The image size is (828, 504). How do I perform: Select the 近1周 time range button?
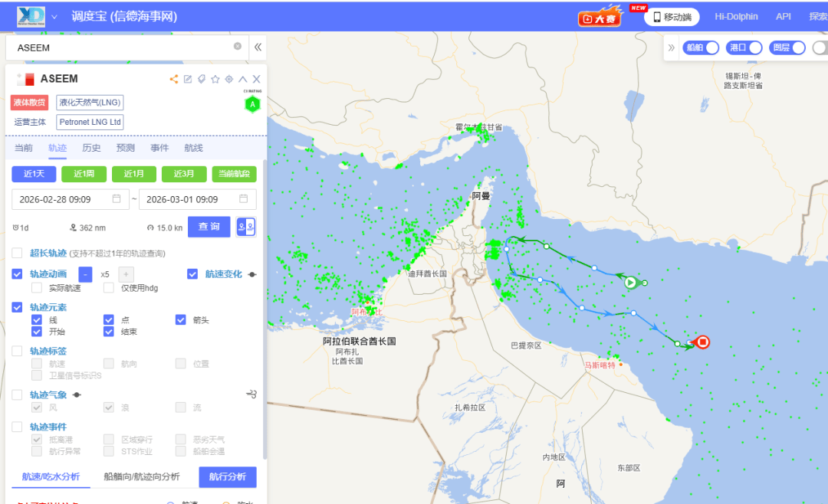[x=84, y=174]
